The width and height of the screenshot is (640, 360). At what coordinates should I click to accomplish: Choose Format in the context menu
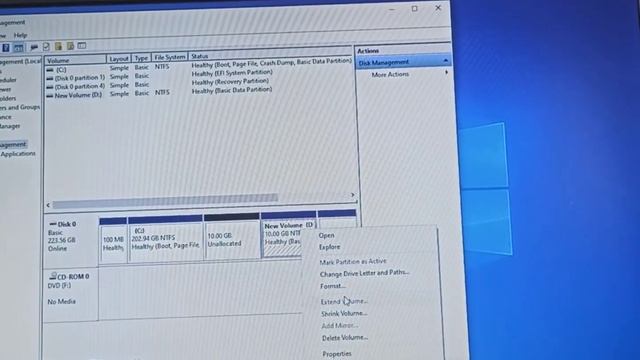pyautogui.click(x=333, y=286)
